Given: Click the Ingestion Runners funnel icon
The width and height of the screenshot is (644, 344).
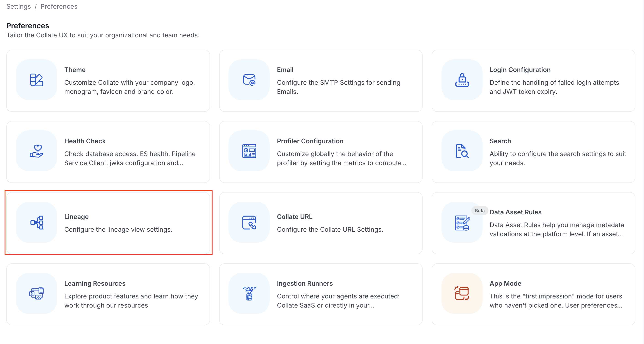Looking at the screenshot, I should (249, 293).
